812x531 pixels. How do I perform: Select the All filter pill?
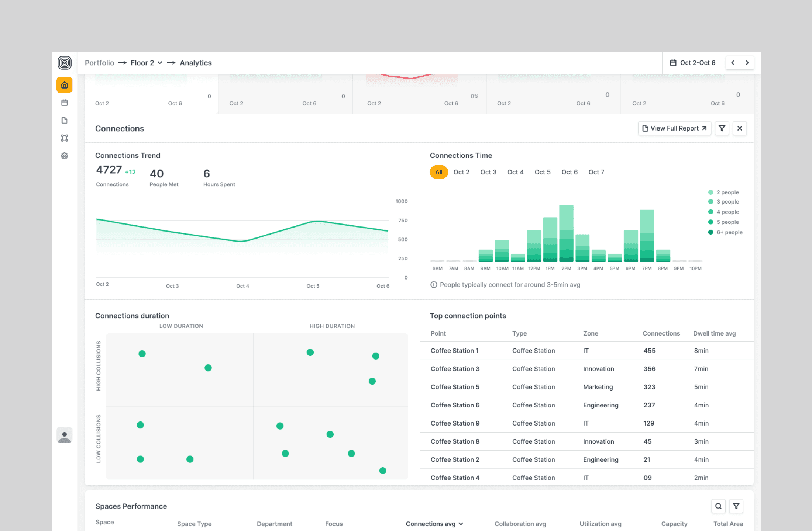[438, 172]
